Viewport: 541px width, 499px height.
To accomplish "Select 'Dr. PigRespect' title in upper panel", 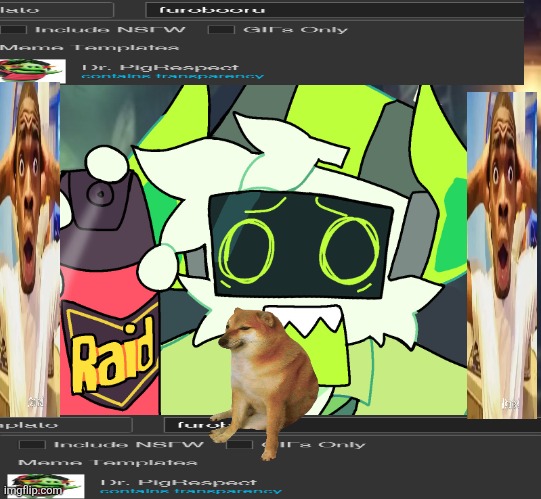I will pyautogui.click(x=160, y=67).
